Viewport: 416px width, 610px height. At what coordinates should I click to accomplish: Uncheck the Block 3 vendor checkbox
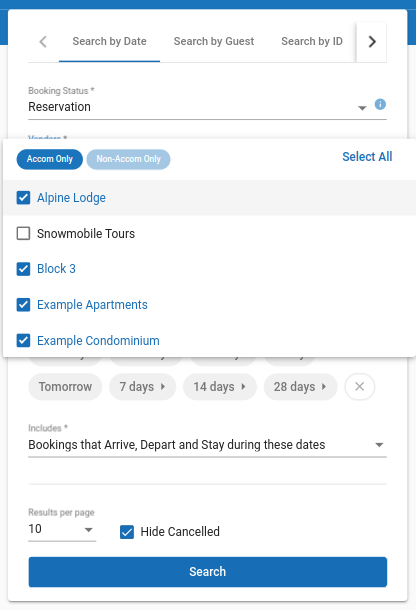(23, 269)
